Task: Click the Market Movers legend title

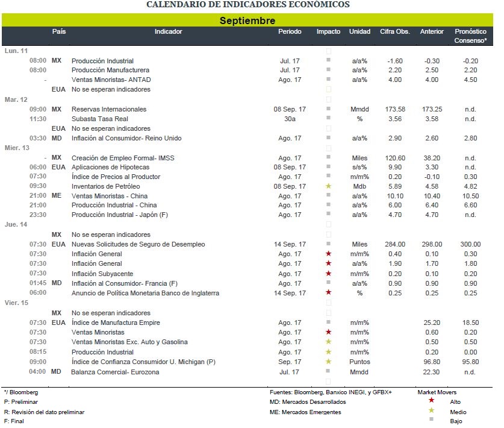Action: [437, 392]
